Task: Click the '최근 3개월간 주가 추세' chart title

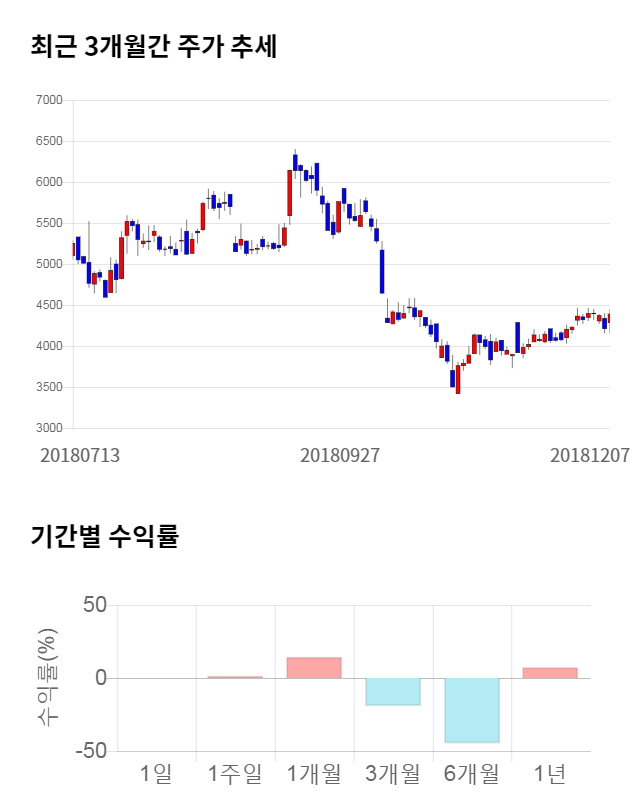Action: pyautogui.click(x=154, y=47)
